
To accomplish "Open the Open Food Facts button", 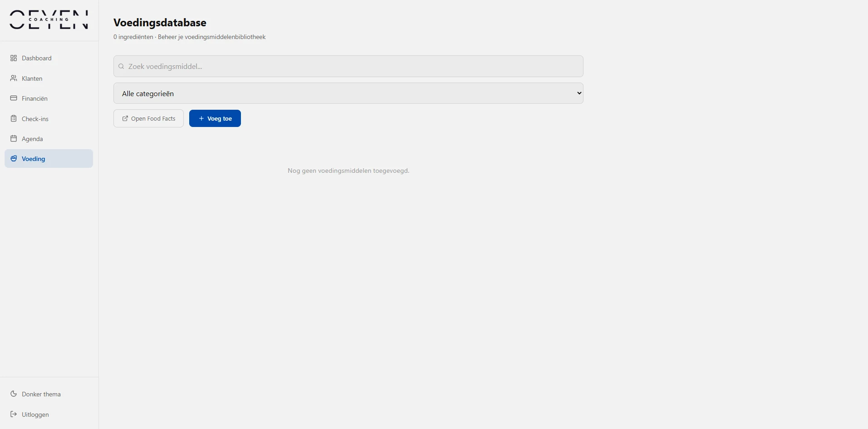I will coord(148,119).
